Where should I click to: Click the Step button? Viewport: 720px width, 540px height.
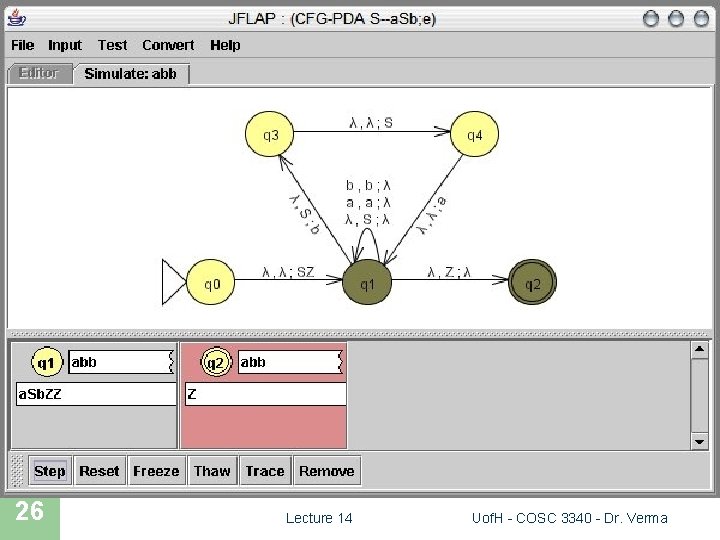point(50,471)
